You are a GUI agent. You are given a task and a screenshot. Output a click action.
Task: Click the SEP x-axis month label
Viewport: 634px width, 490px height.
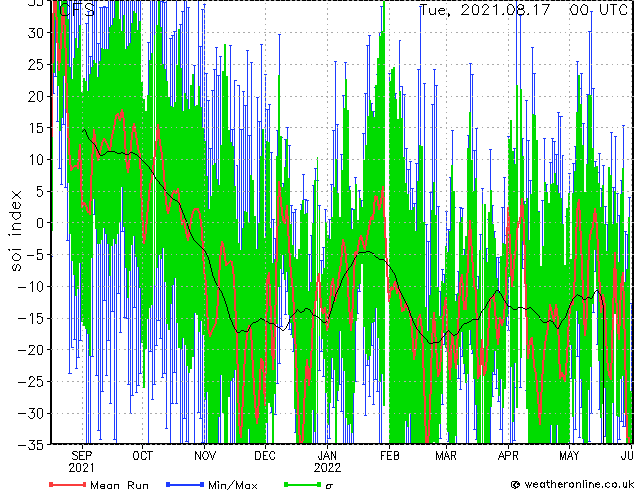(x=82, y=456)
